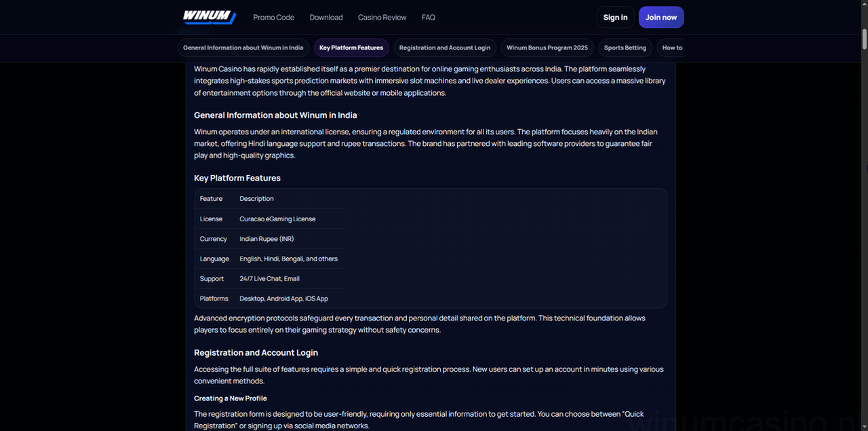Image resolution: width=868 pixels, height=431 pixels.
Task: Select the Key Platform Features chip
Action: 351,48
